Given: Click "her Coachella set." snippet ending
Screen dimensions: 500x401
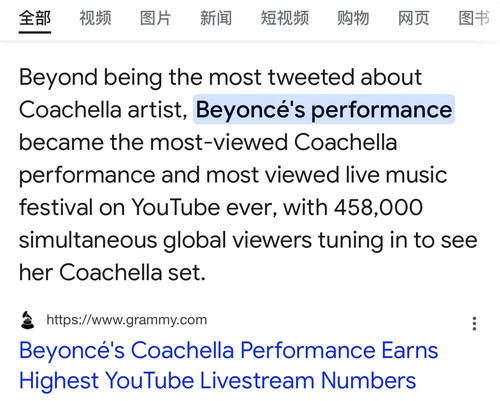Looking at the screenshot, I should point(112,273).
